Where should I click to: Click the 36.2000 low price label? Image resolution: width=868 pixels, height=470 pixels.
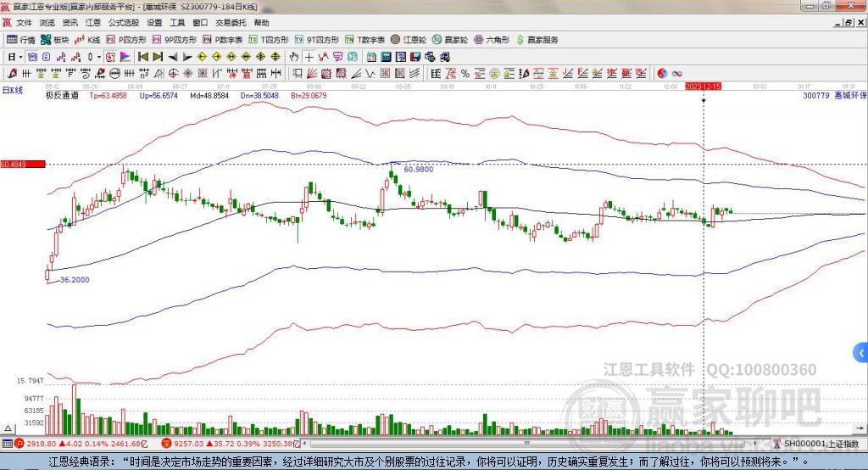tap(75, 279)
